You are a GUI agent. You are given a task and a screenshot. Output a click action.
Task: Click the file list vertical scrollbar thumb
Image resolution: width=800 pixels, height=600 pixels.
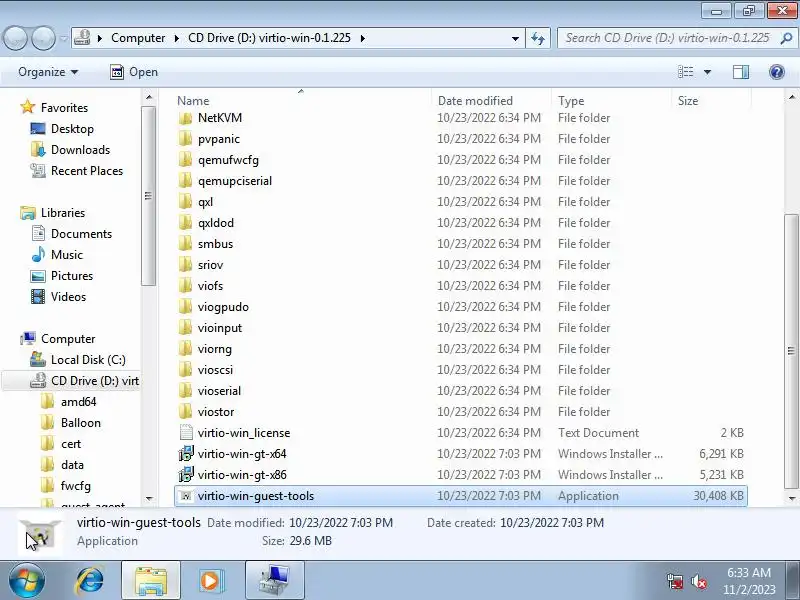[x=791, y=351]
